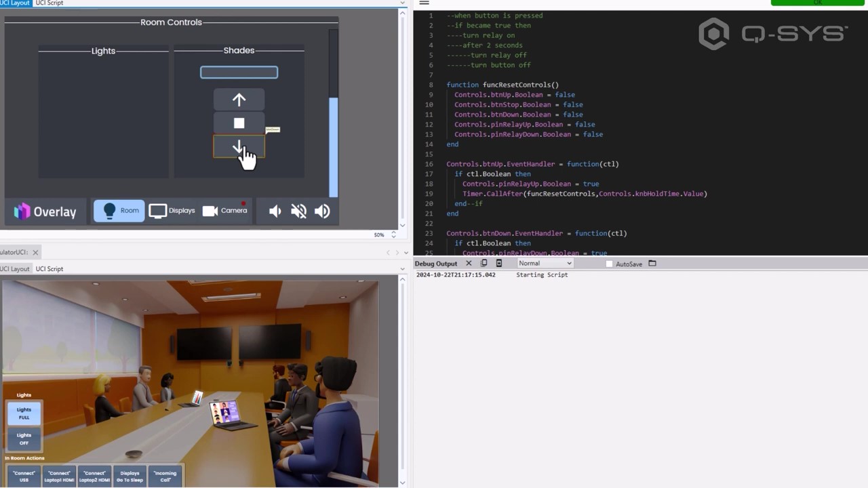Toggle Lights FULL in the room simulator
This screenshot has width=868, height=488.
point(24,413)
